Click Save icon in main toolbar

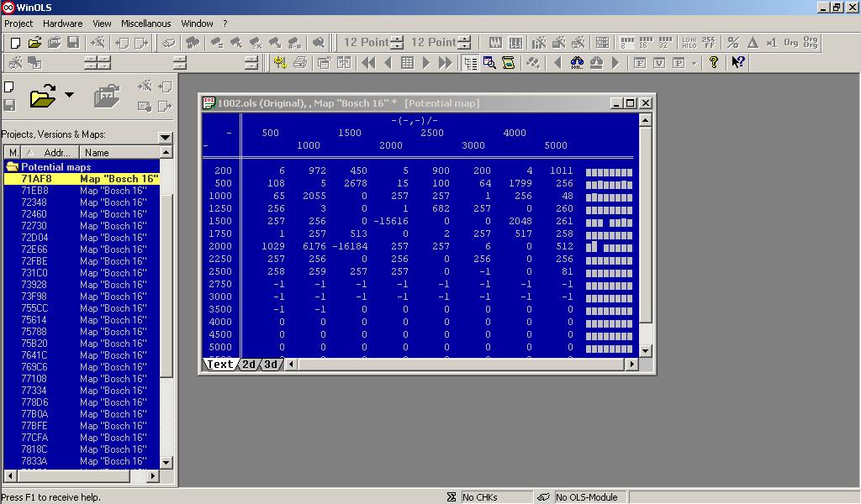73,42
